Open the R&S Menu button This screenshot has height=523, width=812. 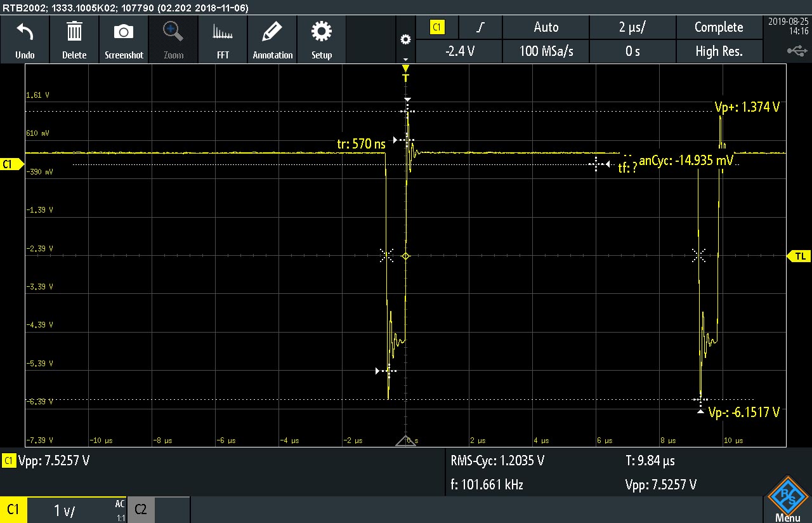coord(787,498)
